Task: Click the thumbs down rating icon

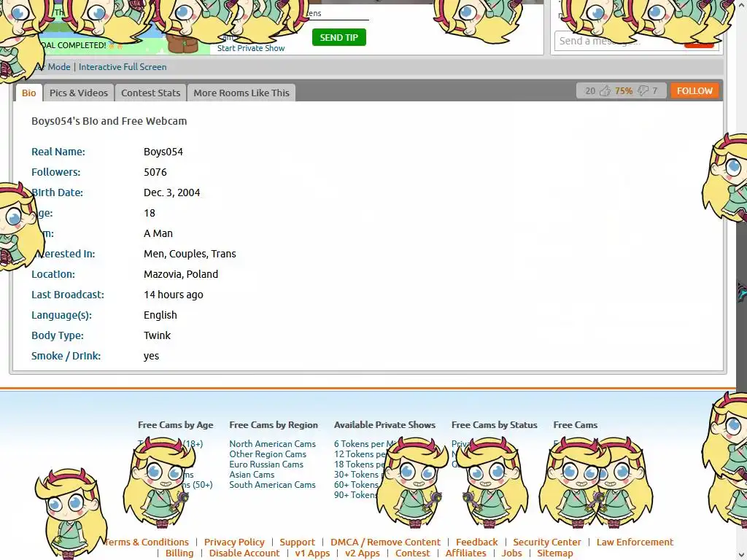Action: pyautogui.click(x=643, y=91)
